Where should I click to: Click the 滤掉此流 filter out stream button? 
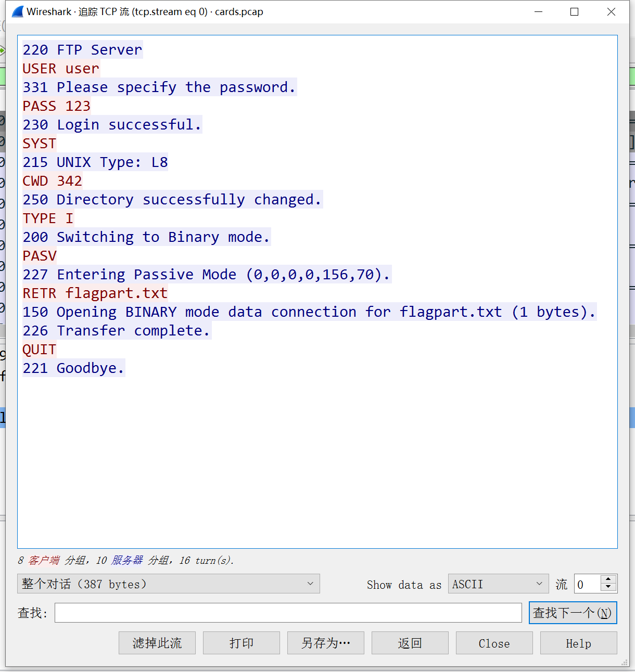157,643
